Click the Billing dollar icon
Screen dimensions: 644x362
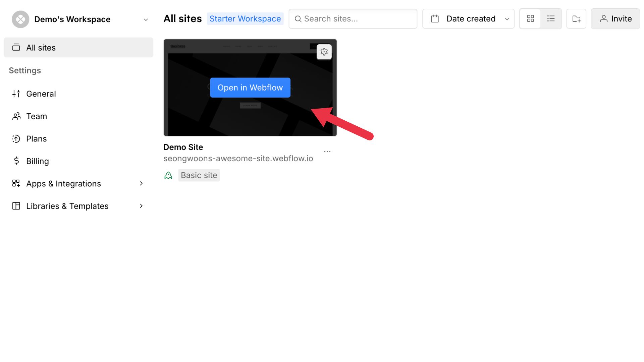[x=16, y=161]
